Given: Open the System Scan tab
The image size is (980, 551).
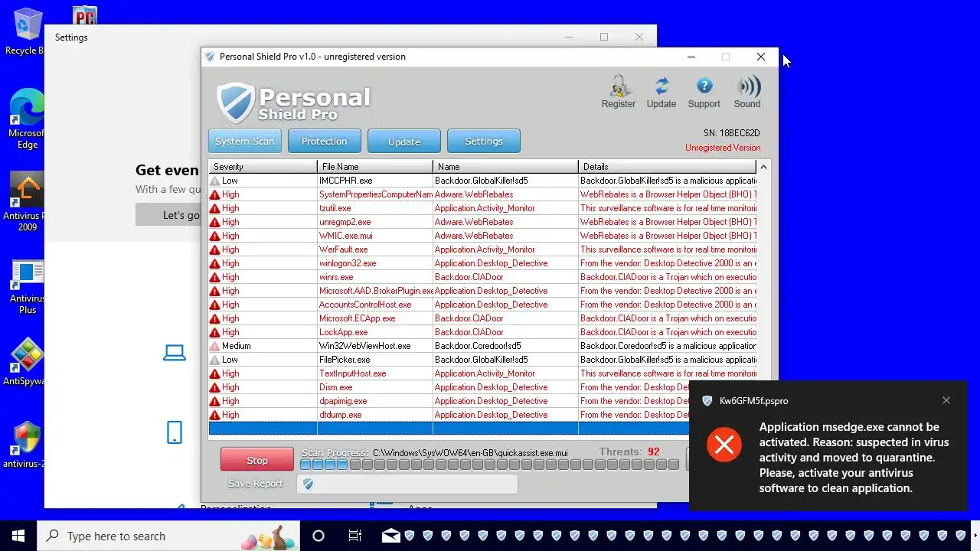Looking at the screenshot, I should [244, 141].
